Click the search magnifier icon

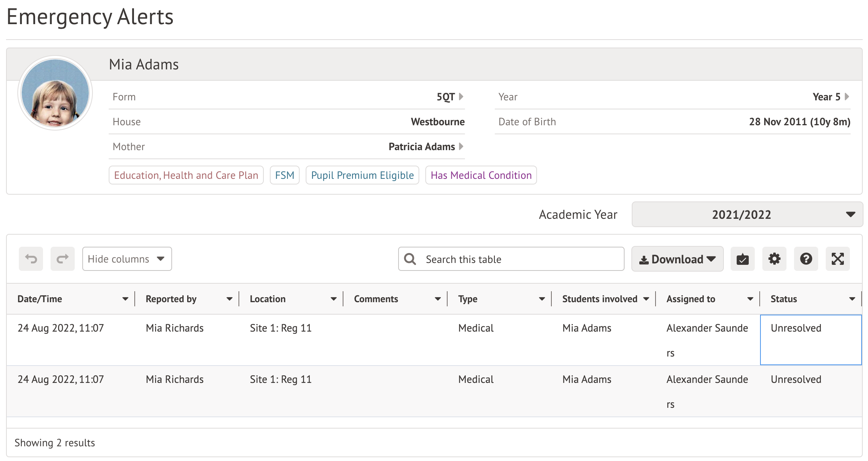tap(410, 259)
